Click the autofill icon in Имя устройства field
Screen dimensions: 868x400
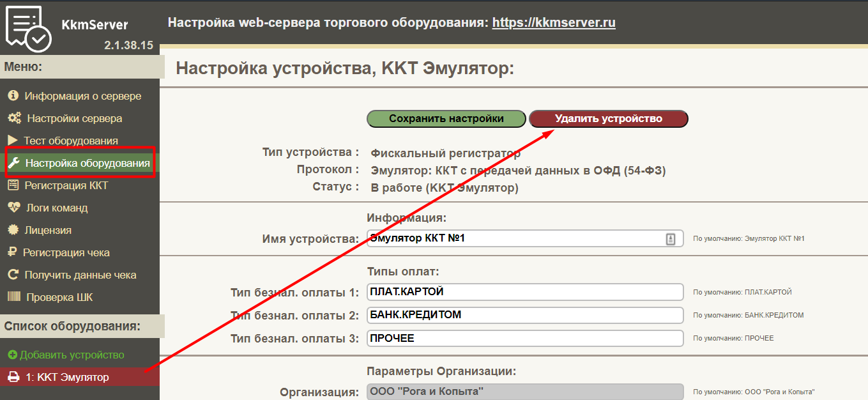(x=671, y=238)
